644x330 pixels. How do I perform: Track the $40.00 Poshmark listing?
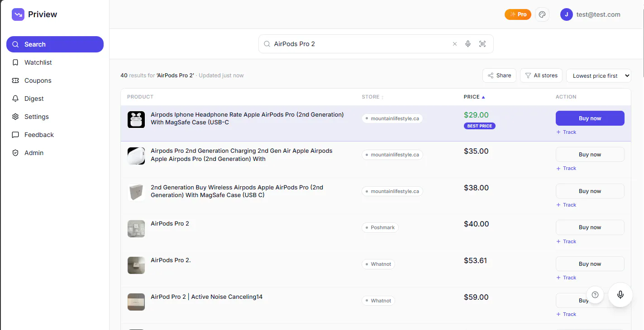(566, 241)
